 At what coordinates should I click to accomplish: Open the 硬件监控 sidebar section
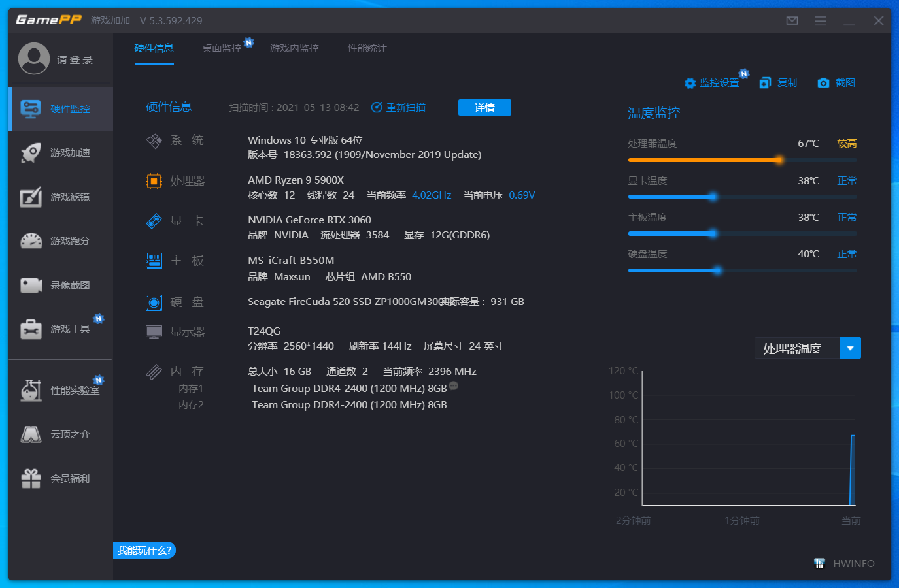pos(61,108)
